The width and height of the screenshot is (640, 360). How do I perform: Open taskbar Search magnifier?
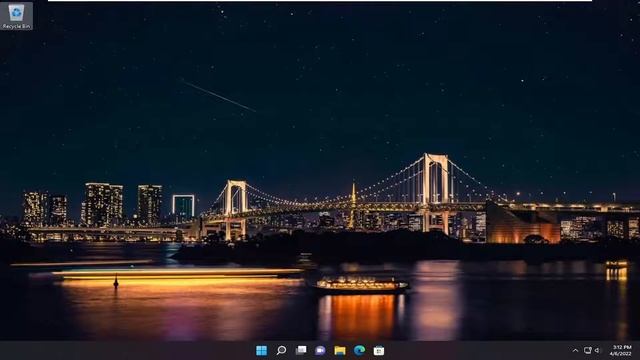click(x=281, y=350)
